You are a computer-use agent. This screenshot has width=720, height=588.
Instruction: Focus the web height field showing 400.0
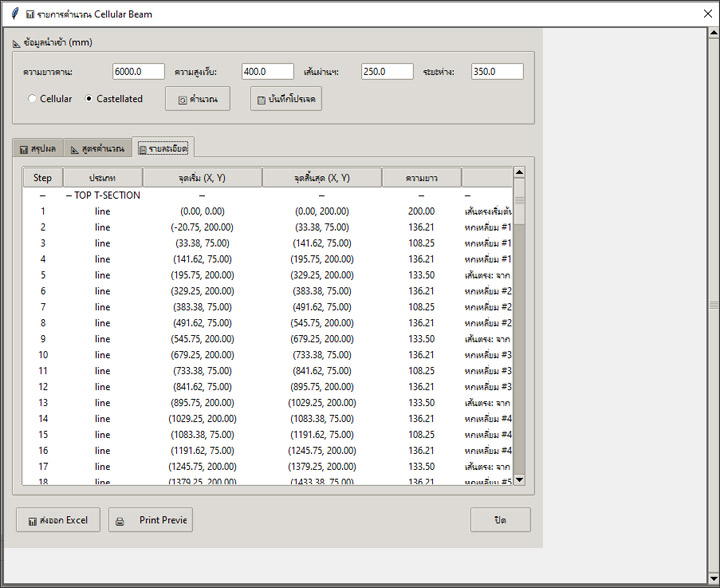(267, 72)
